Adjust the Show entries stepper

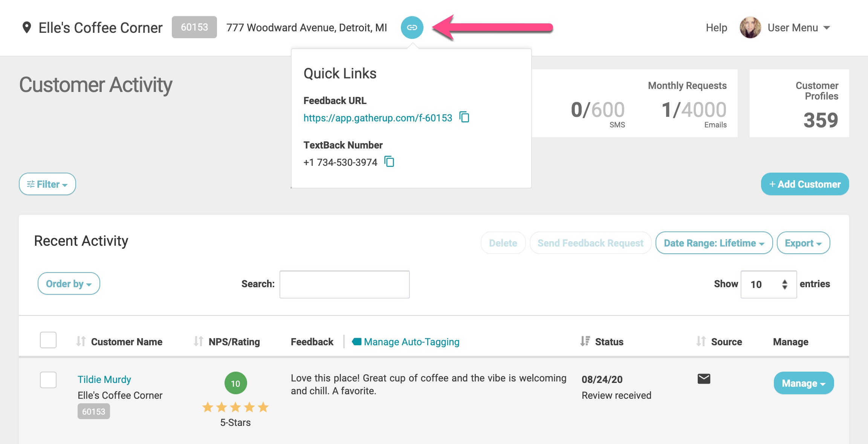tap(784, 284)
